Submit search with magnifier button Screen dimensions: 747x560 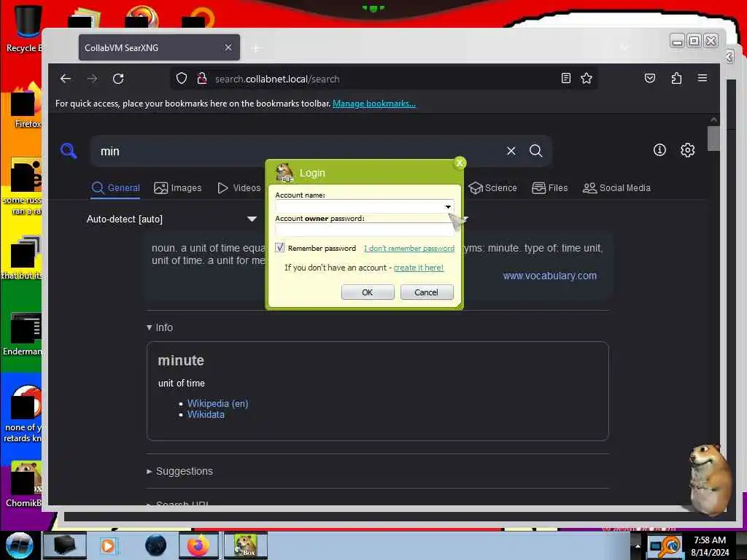(535, 151)
